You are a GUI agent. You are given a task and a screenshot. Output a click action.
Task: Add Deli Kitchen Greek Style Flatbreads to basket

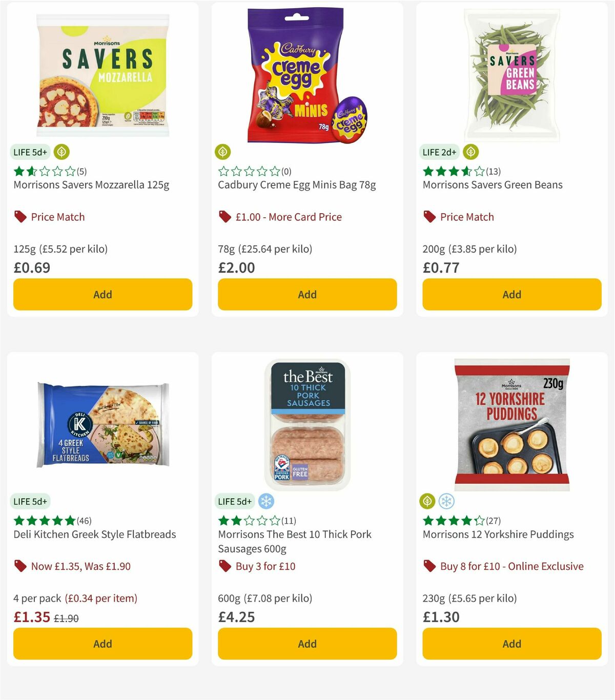pyautogui.click(x=102, y=644)
